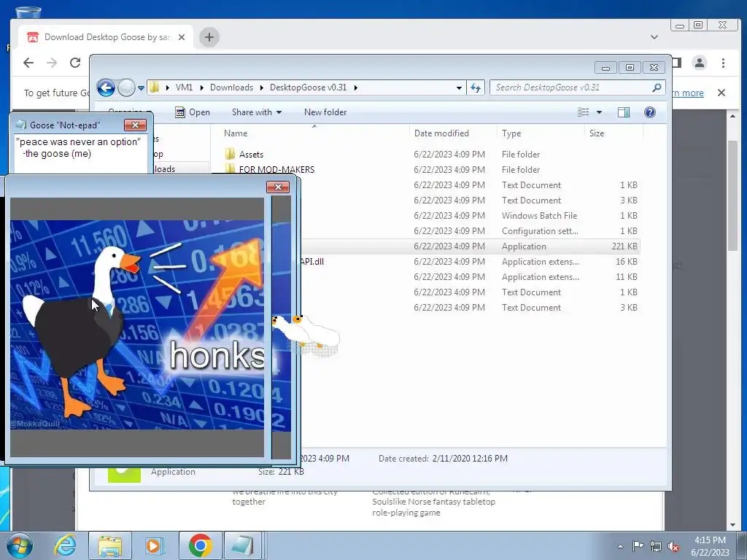This screenshot has width=747, height=560.
Task: Switch to Chrome via taskbar
Action: (200, 545)
